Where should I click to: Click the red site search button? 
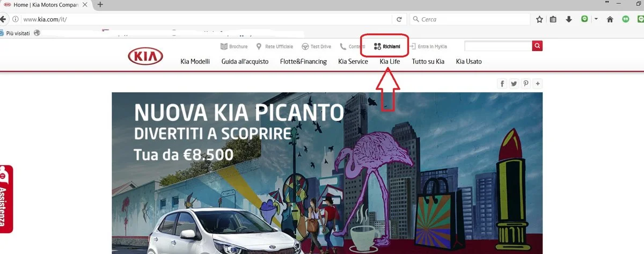(537, 46)
